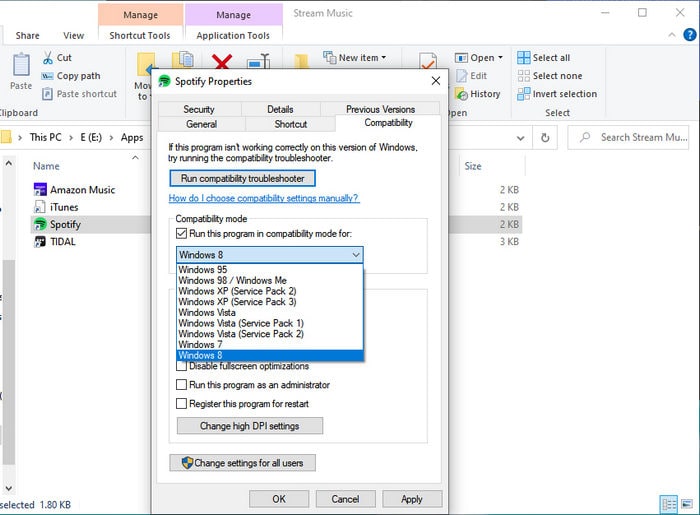The width and height of the screenshot is (700, 515).
Task: Click the Copy path icon
Action: point(47,76)
